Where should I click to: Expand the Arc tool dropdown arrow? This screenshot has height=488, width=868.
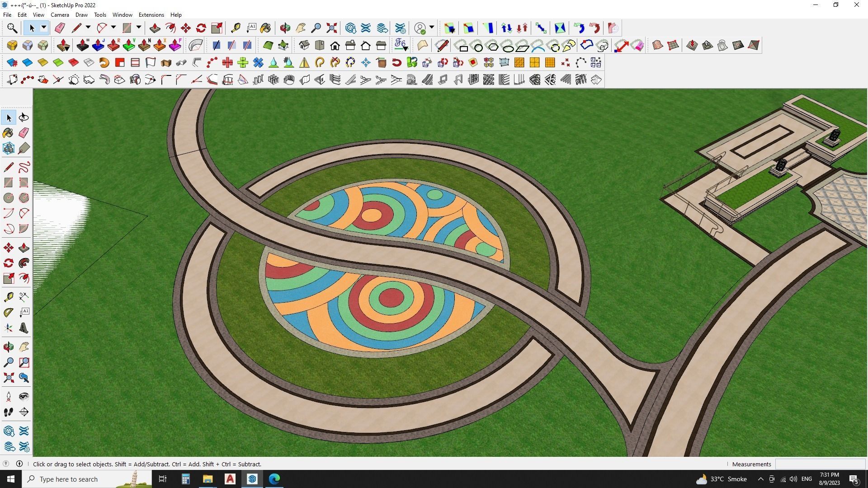coord(113,28)
